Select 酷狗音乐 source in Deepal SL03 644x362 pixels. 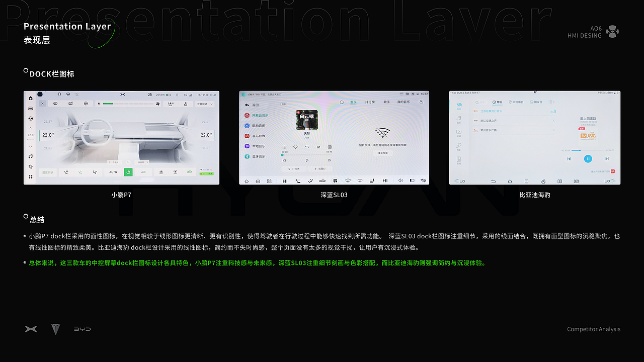point(255,126)
